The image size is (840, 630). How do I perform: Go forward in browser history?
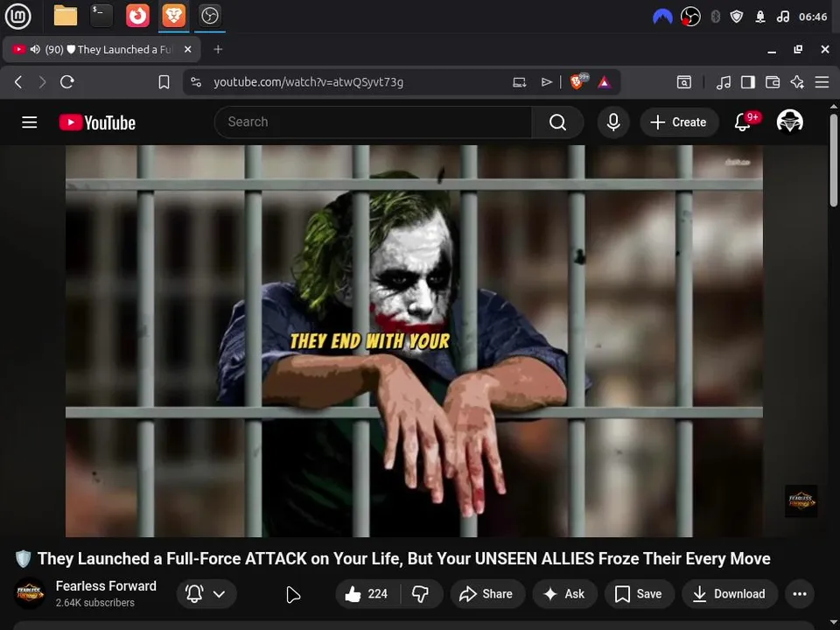click(42, 82)
